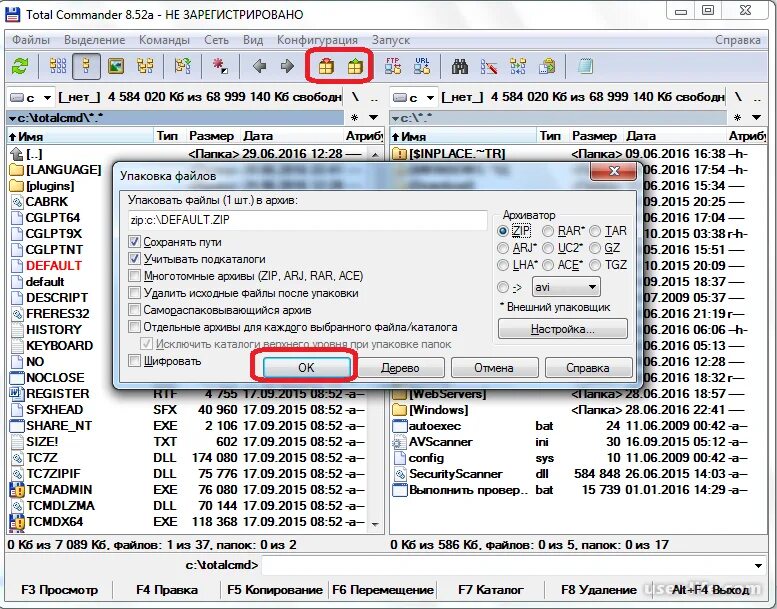777x609 pixels.
Task: Enable the Самораспаковывающийся архив checkbox
Action: click(134, 310)
